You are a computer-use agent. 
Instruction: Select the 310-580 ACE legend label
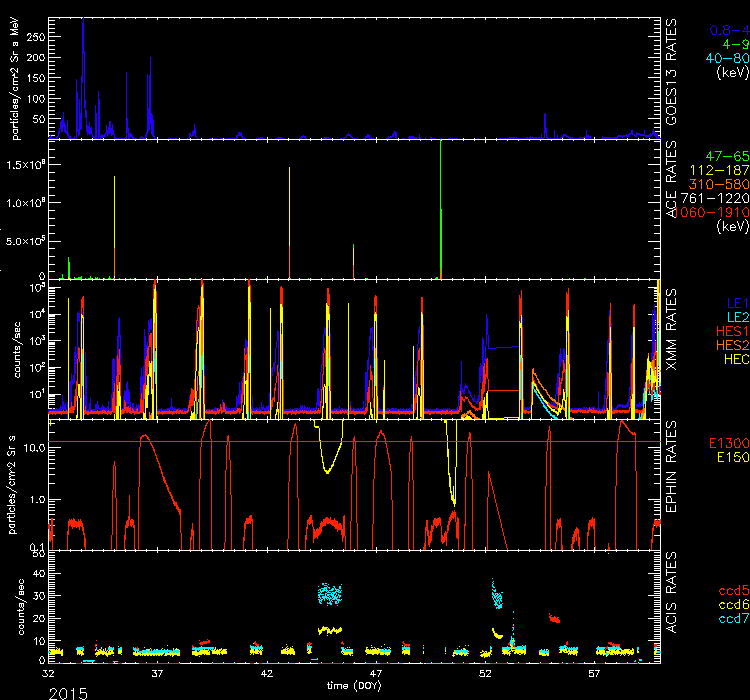click(x=720, y=185)
